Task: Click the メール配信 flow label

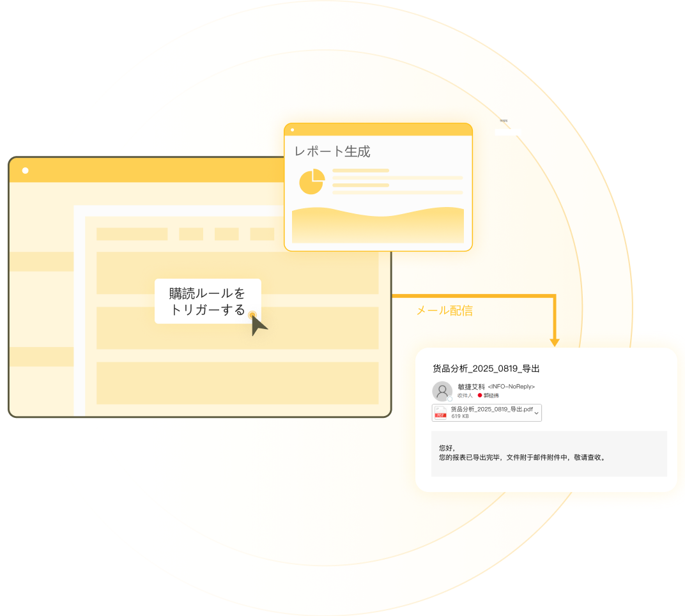Action: (445, 311)
